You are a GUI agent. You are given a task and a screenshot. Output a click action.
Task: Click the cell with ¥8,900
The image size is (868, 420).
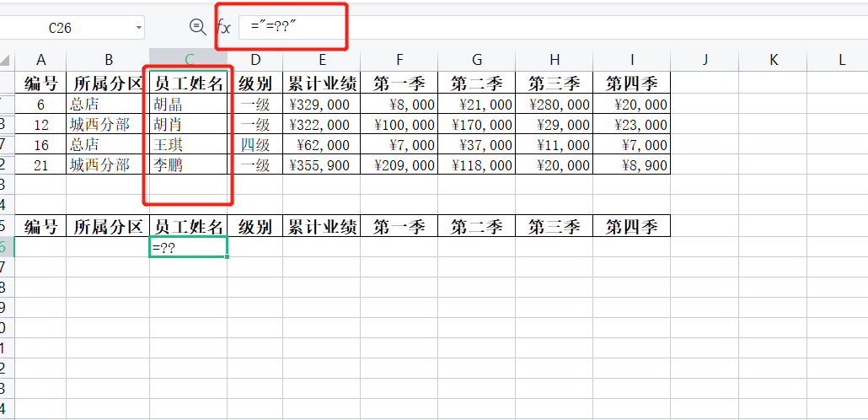coord(632,165)
